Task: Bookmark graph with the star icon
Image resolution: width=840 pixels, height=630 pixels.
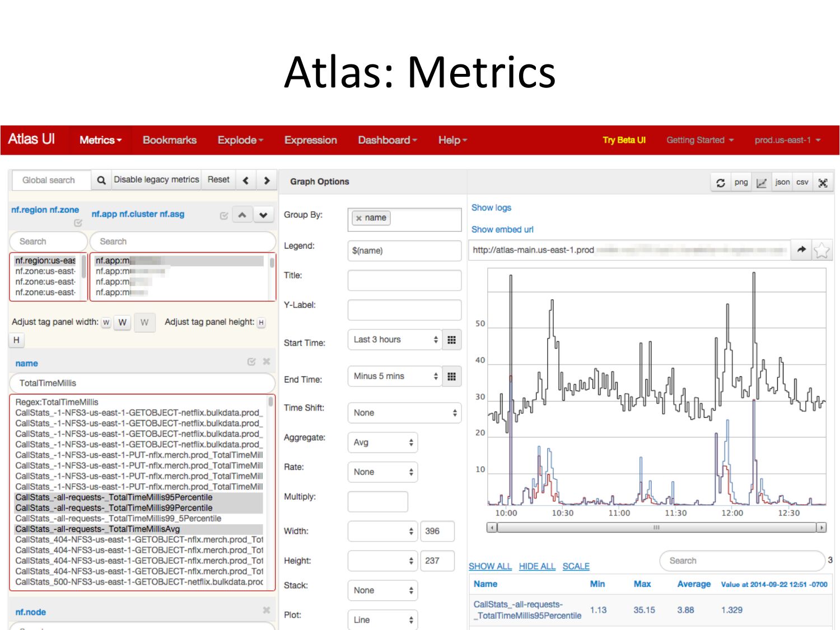Action: (821, 250)
